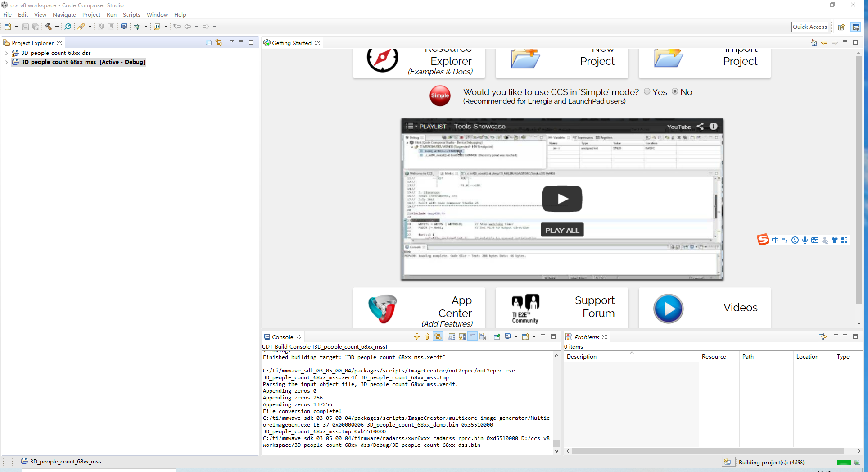Toggle Scroll Lock in Console
Image resolution: width=868 pixels, height=472 pixels.
coord(462,337)
